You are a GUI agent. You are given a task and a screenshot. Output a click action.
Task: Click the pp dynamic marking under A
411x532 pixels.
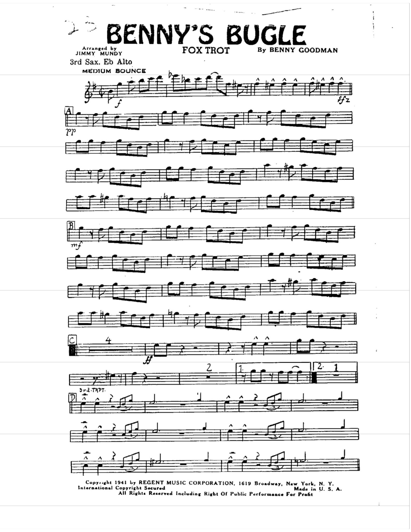pyautogui.click(x=71, y=132)
